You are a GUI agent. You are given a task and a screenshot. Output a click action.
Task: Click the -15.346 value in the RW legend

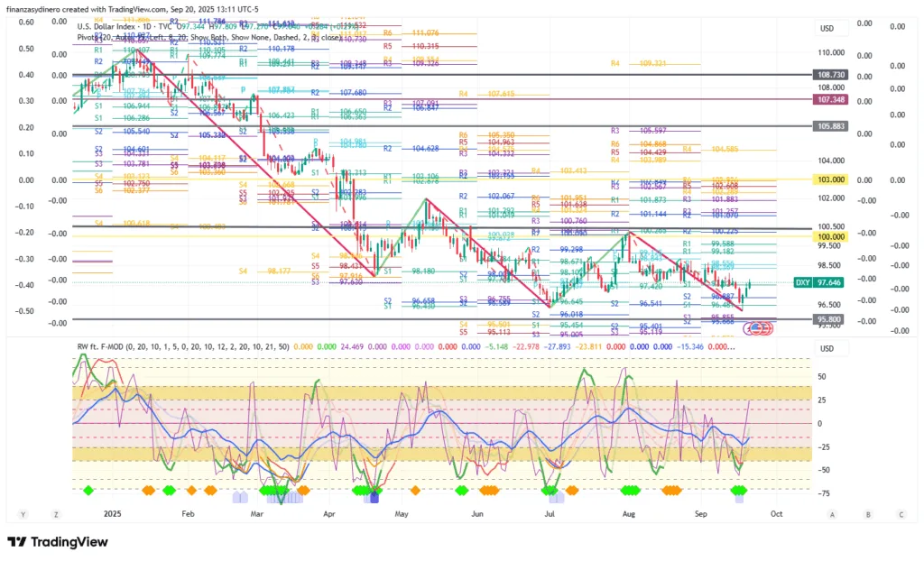tap(690, 346)
